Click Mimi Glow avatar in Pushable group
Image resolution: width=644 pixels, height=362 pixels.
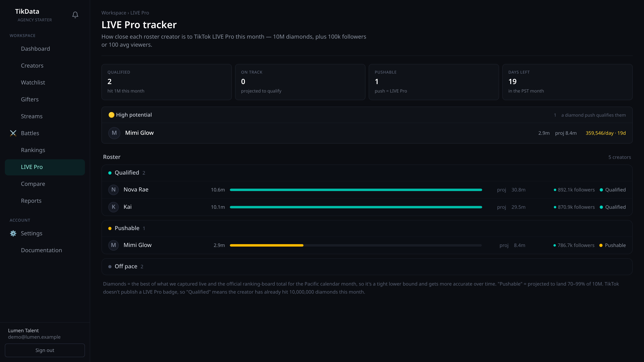coord(114,245)
